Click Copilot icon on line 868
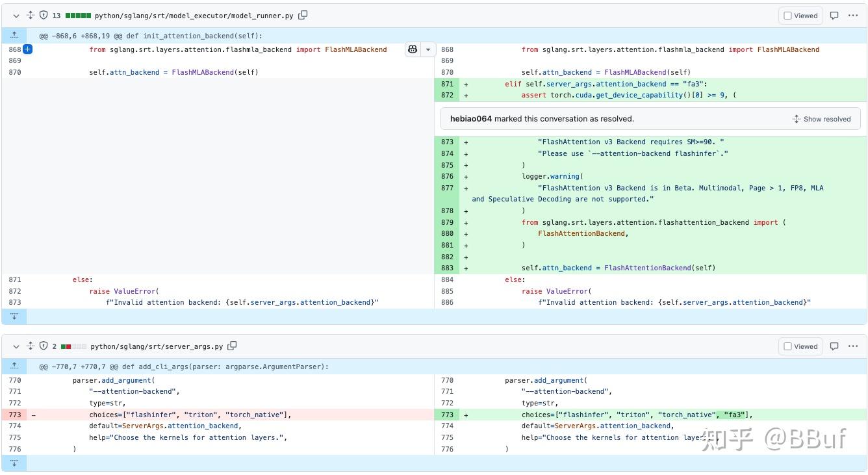Viewport: 868px width, 475px height. tap(413, 49)
